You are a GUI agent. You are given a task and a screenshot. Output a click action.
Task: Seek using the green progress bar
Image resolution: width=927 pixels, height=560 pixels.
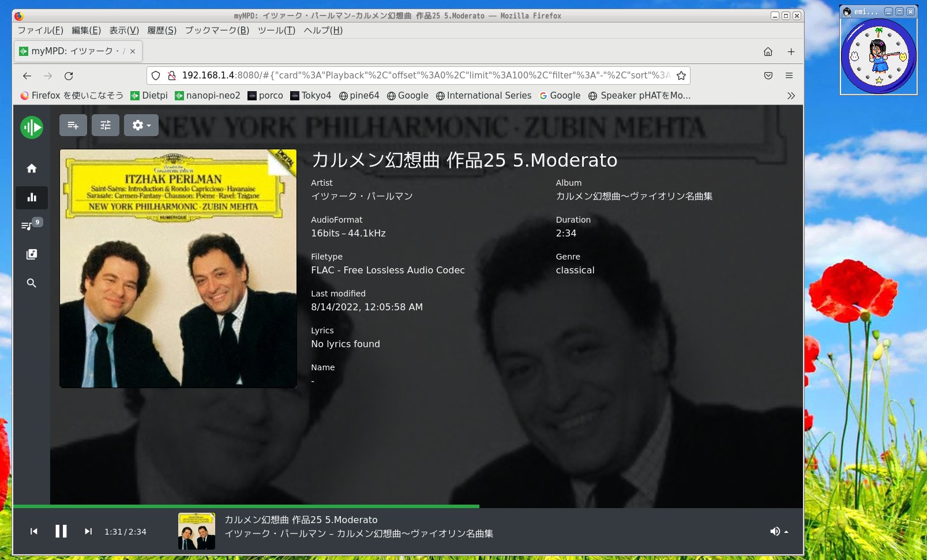point(346,506)
